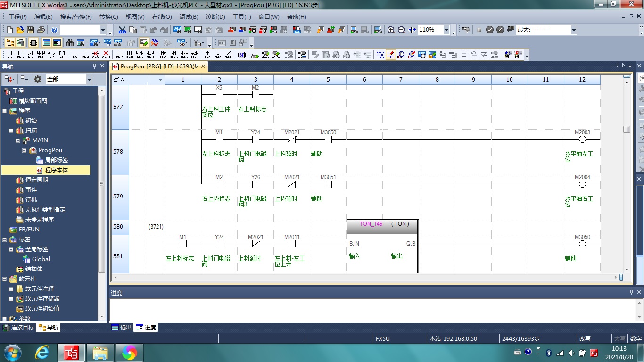Toggle the highlighted ladder comment display icon
Image resolution: width=644 pixels, height=362 pixels.
391,55
